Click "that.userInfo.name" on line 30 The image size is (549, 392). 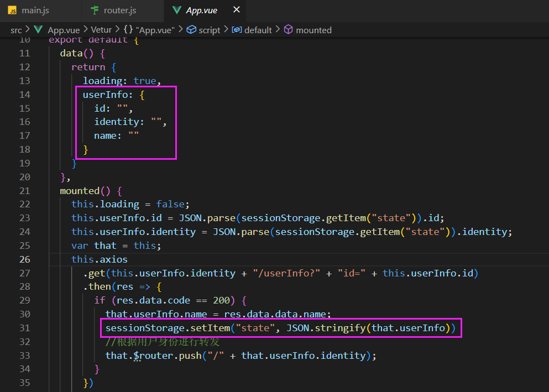click(x=156, y=314)
